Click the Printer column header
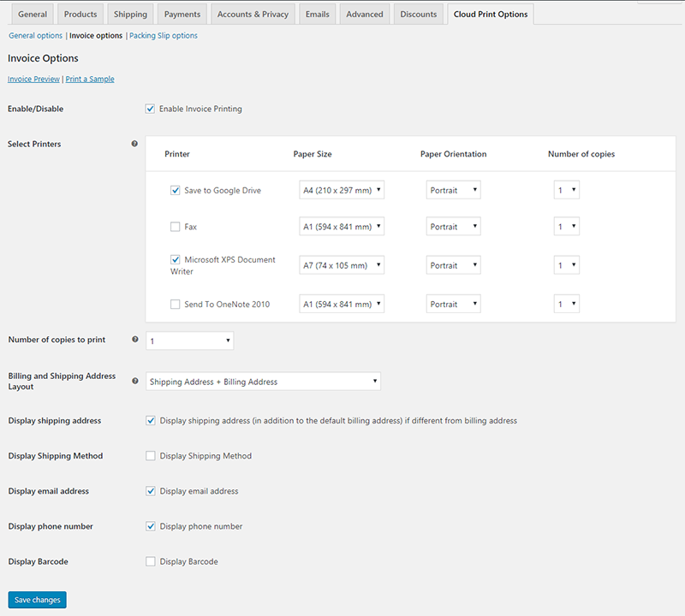Viewport: 685px width, 616px height. tap(177, 154)
